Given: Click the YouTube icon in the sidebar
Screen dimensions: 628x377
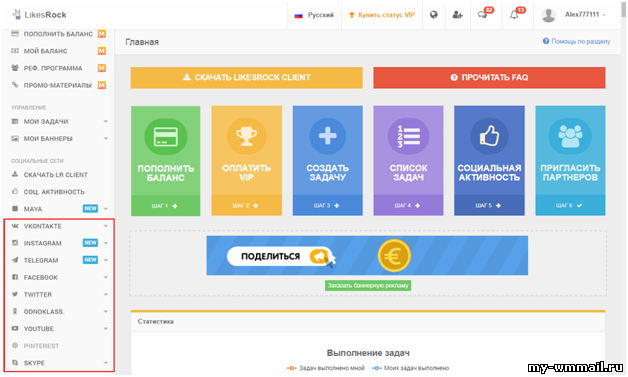Looking at the screenshot, I should pos(15,329).
